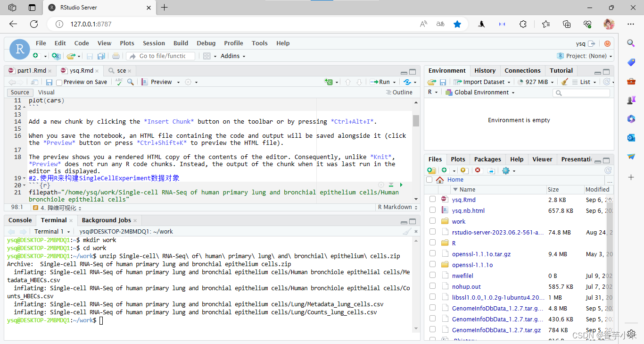This screenshot has width=644, height=344.
Task: Click the Save icon in the editor toolbar
Action: 49,82
